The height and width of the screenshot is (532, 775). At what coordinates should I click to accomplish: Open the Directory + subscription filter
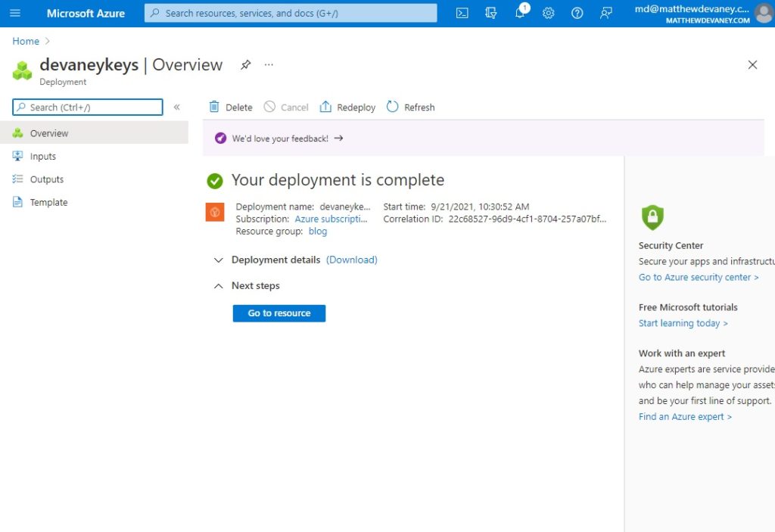491,14
